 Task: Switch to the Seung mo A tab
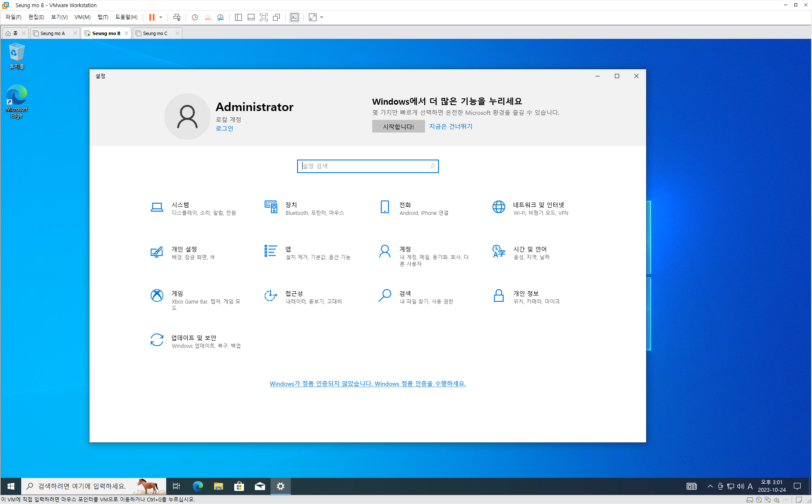point(53,33)
